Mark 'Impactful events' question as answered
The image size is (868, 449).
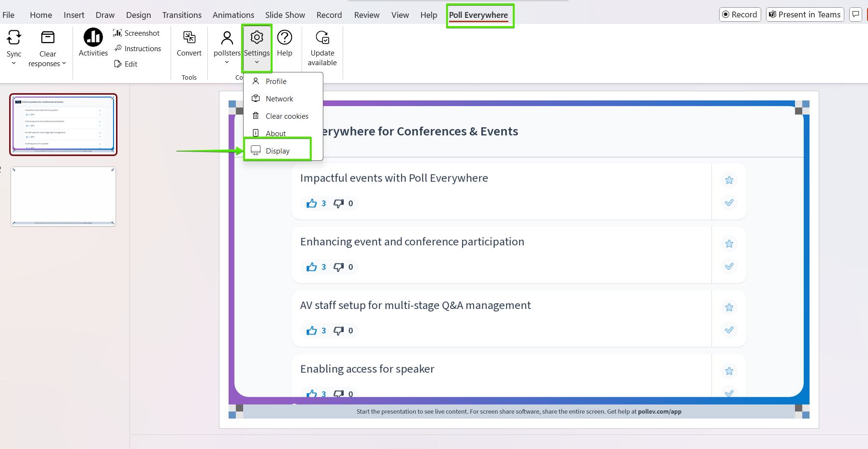tap(729, 202)
